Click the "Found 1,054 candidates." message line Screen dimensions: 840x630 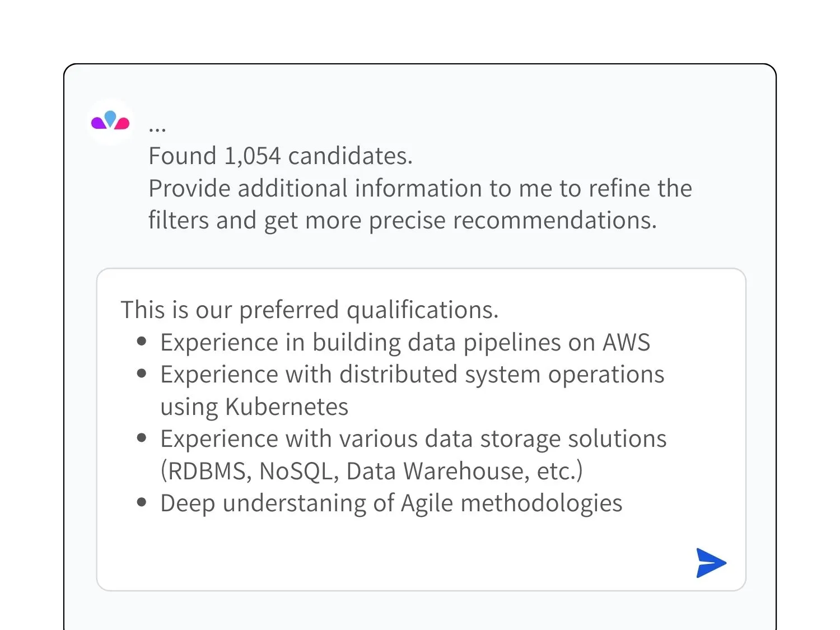(x=280, y=156)
